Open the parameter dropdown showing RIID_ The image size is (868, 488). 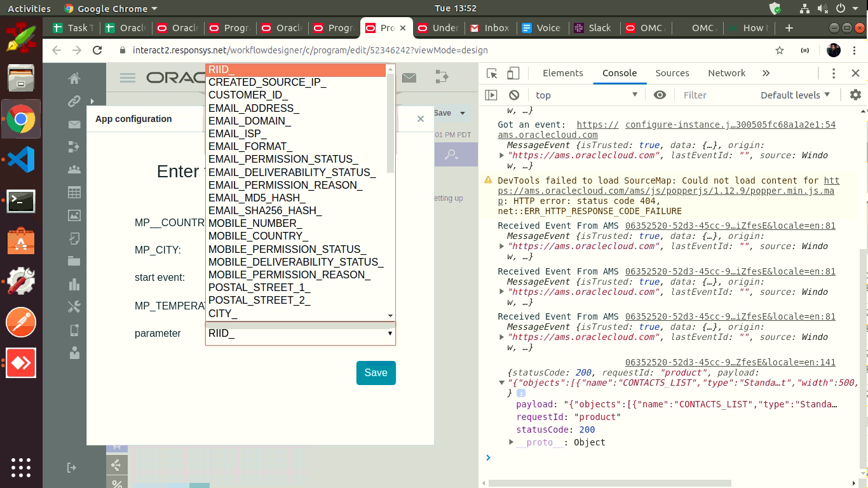pos(301,334)
